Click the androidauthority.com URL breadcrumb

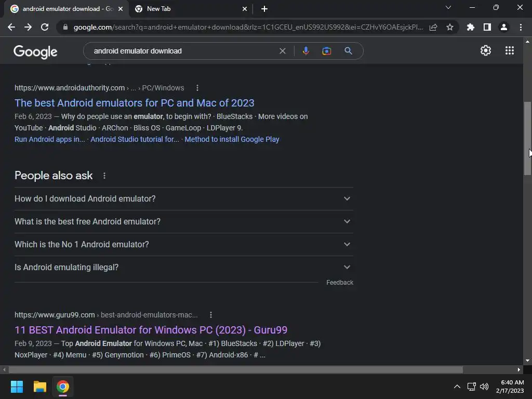(99, 88)
